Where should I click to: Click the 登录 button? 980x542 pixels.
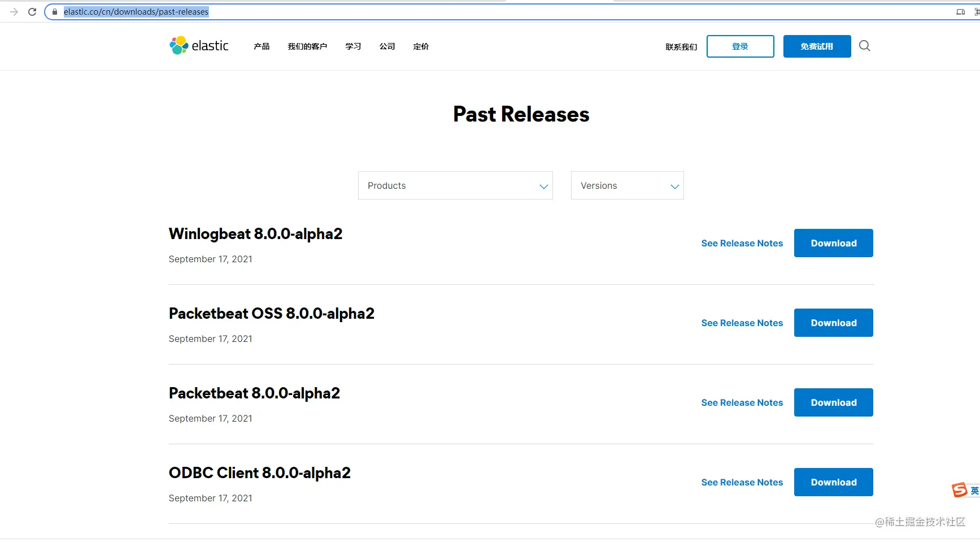pyautogui.click(x=740, y=46)
